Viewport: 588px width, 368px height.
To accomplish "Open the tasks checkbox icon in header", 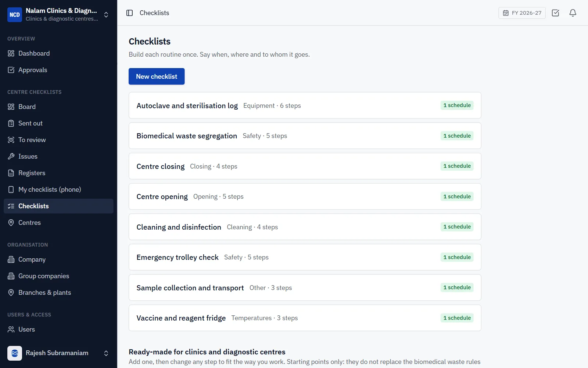I will click(555, 13).
